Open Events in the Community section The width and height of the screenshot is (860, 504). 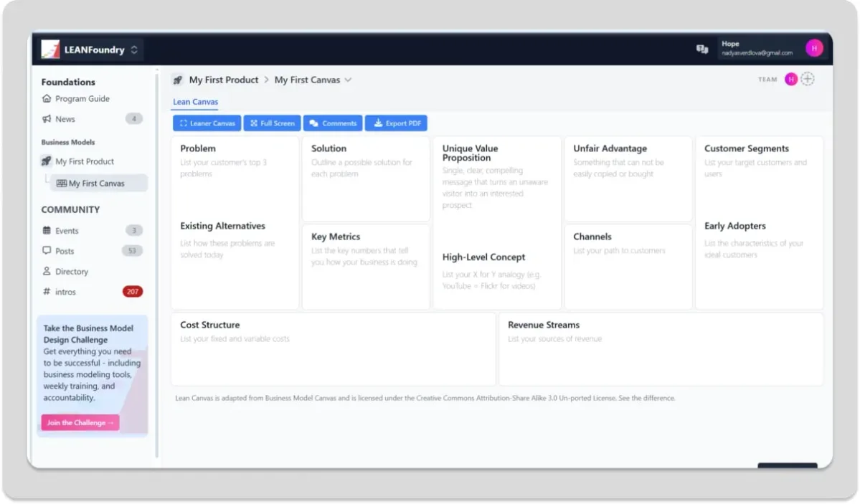[x=67, y=231]
